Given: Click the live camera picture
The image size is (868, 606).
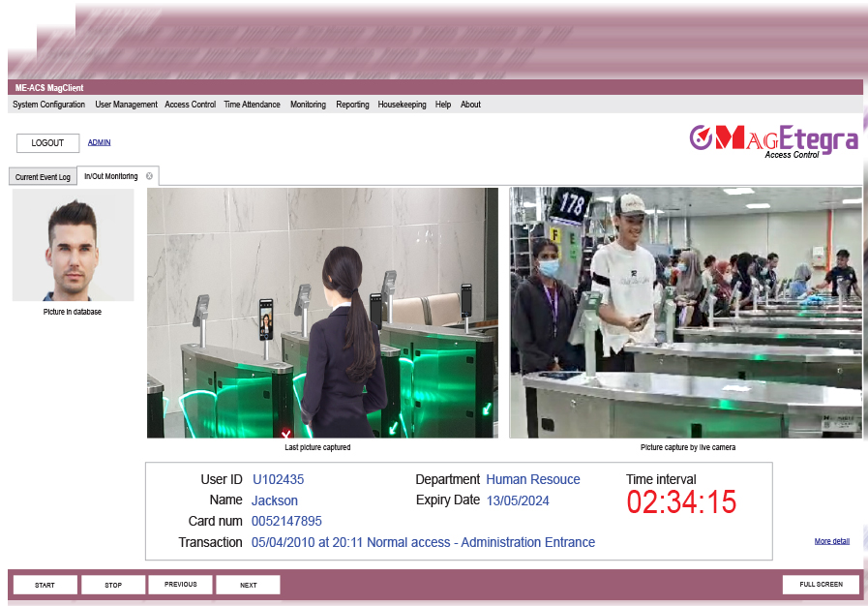Looking at the screenshot, I should 685,313.
